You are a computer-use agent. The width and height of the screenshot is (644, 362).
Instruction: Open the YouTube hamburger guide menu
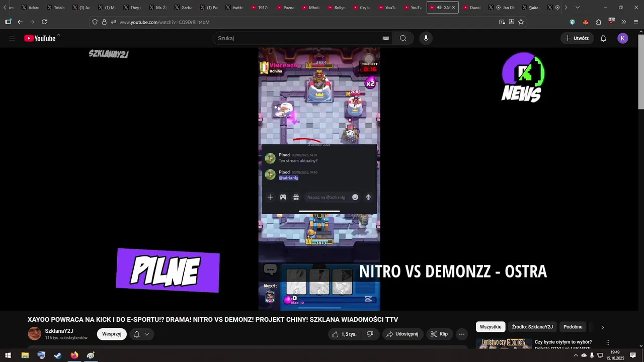(x=12, y=38)
